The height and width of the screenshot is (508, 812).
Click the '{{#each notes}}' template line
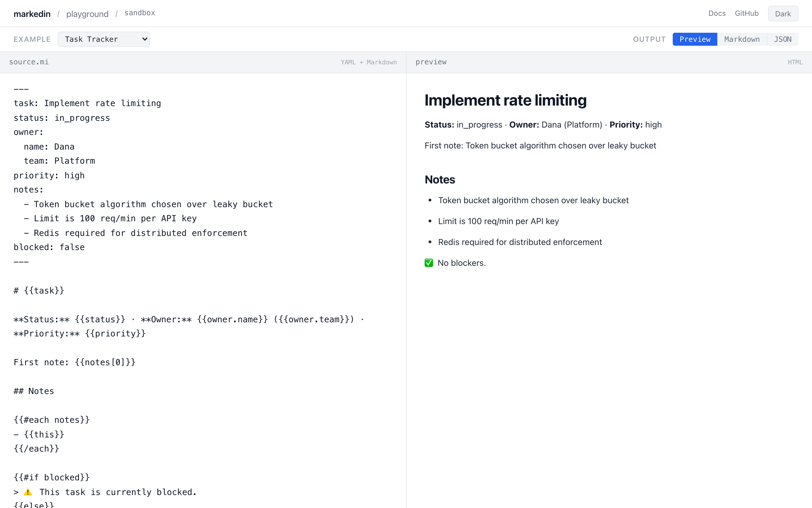point(52,420)
